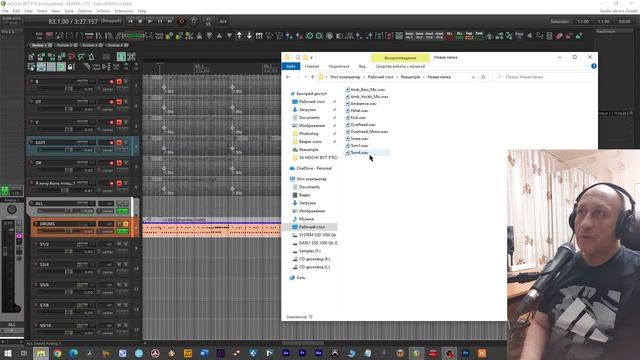Open the Explorer recent locations dropdown arrow
Viewport: 640px width, 360px height.
pyautogui.click(x=305, y=77)
